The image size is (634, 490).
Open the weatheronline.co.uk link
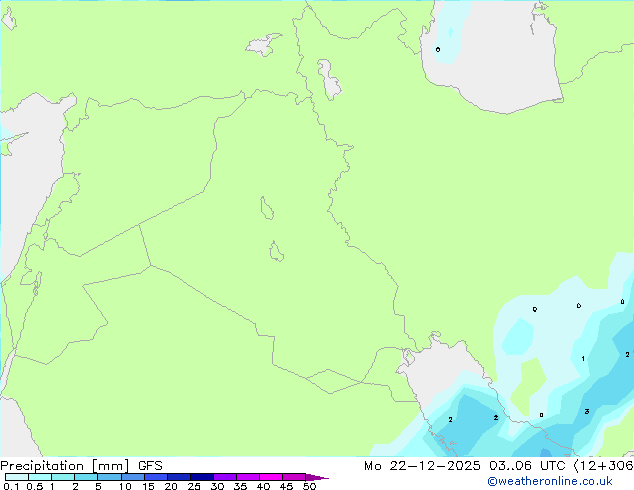(x=550, y=481)
